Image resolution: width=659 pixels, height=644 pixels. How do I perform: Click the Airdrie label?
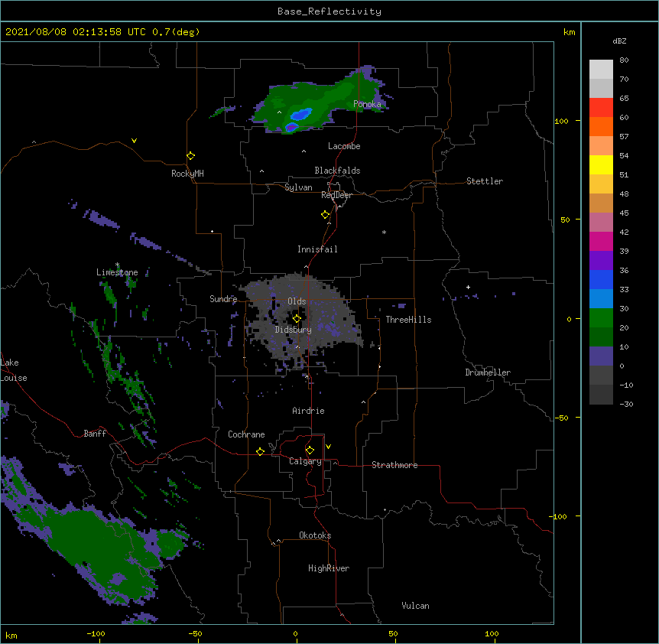(x=309, y=411)
